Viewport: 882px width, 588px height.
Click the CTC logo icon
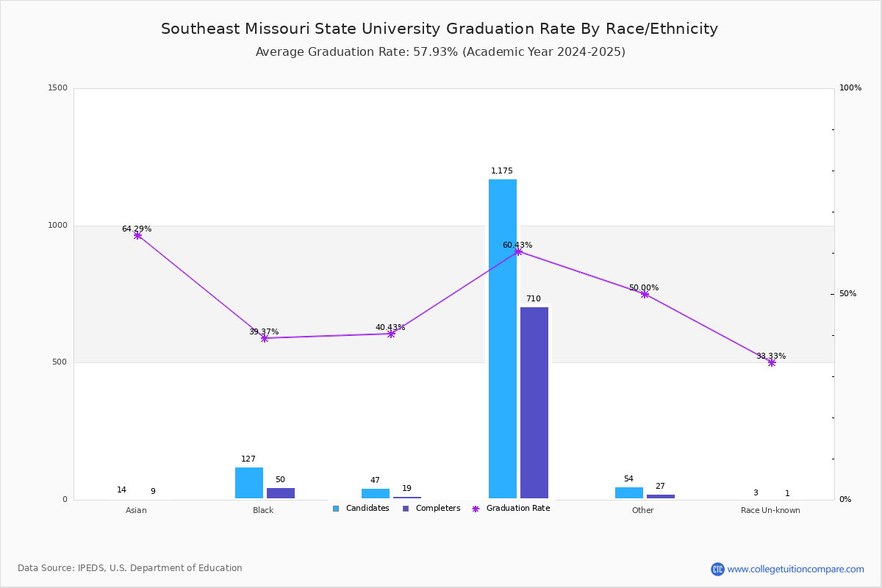click(x=717, y=569)
